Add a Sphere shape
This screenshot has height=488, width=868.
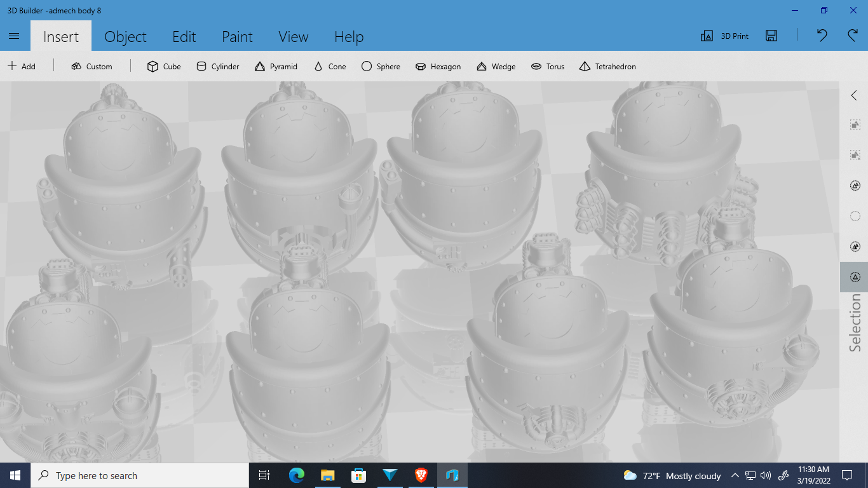pos(381,66)
